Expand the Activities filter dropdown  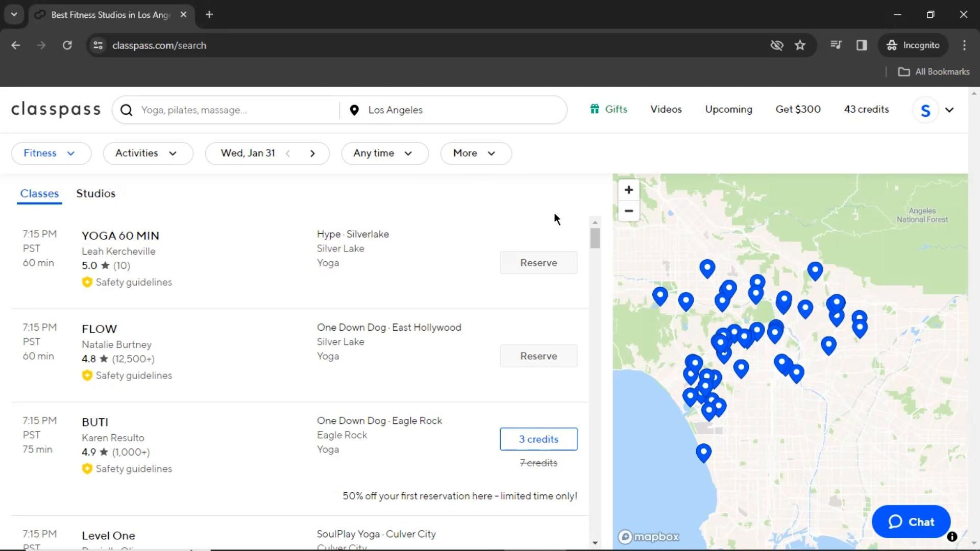[148, 154]
